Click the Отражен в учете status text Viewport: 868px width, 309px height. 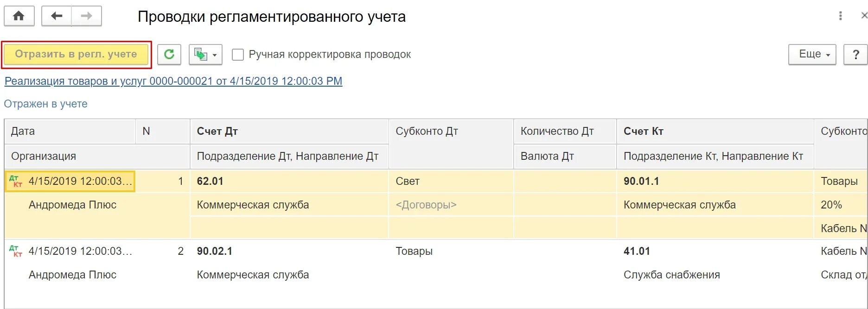pos(45,104)
